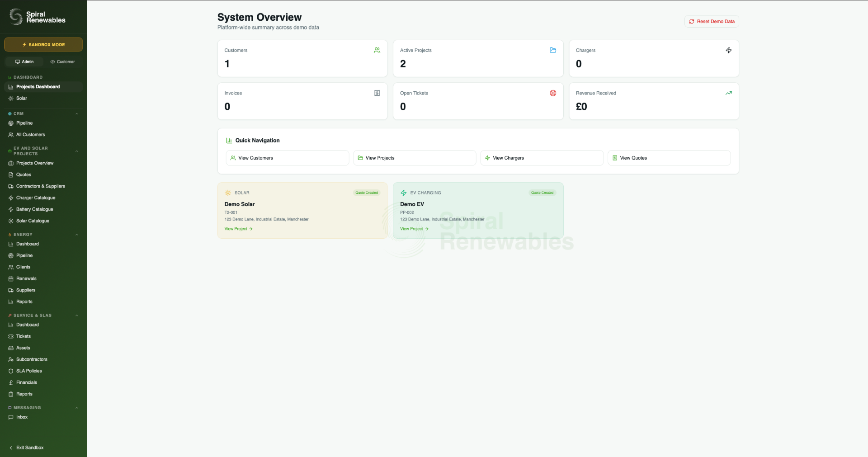868x457 pixels.
Task: Click Quote Created badge on Demo Solar
Action: (x=367, y=193)
